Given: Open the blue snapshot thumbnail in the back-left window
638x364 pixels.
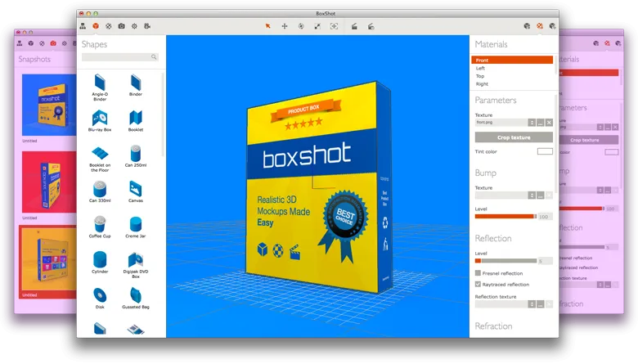Looking at the screenshot, I should pos(49,105).
